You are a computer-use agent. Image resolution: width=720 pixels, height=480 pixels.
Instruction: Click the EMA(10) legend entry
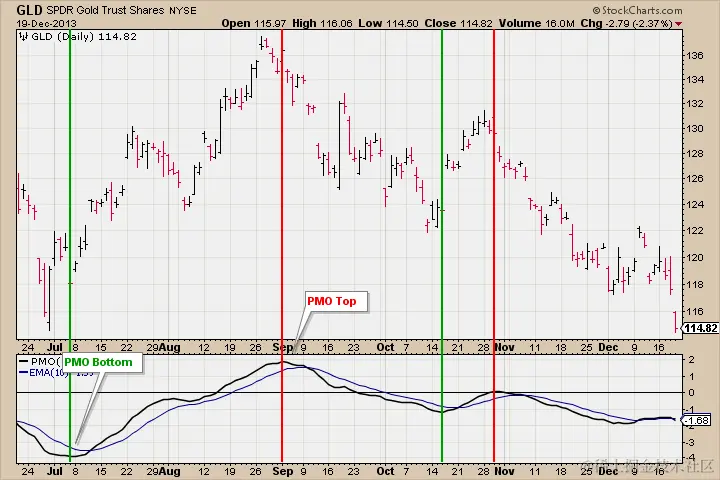coord(44,373)
